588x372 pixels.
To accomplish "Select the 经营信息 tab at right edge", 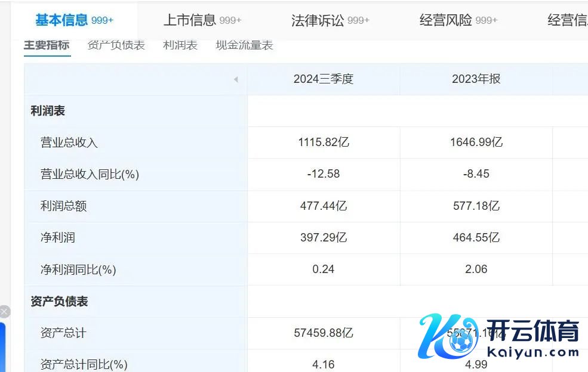I will pos(567,20).
